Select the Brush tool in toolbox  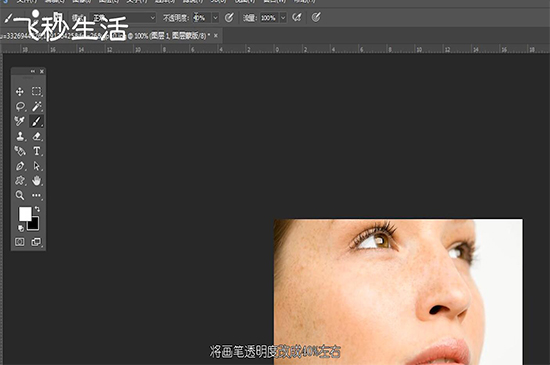[36, 121]
